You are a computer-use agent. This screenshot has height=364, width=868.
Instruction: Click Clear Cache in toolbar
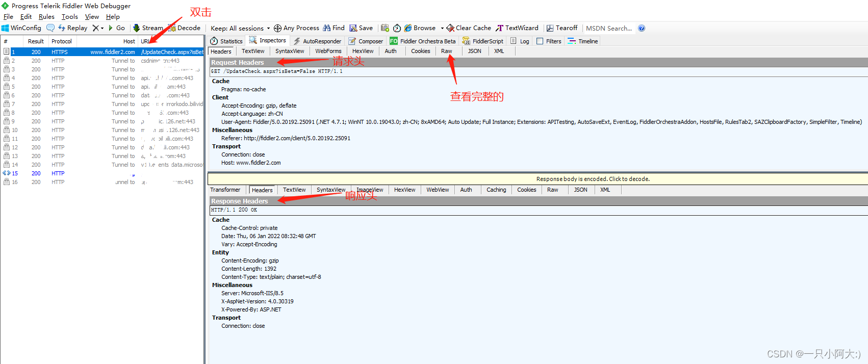(469, 28)
